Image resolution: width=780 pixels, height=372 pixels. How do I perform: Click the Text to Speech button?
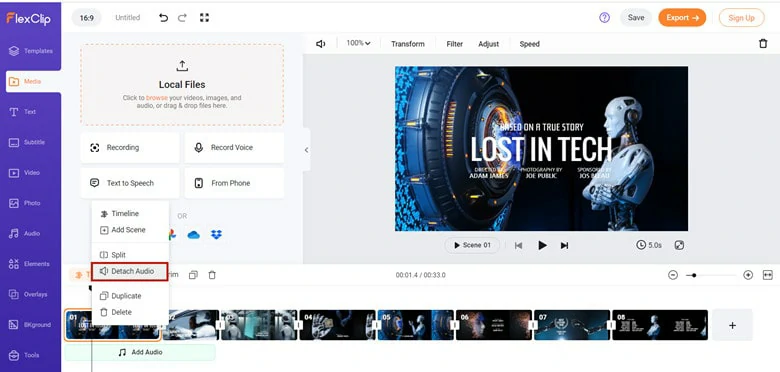coord(130,183)
